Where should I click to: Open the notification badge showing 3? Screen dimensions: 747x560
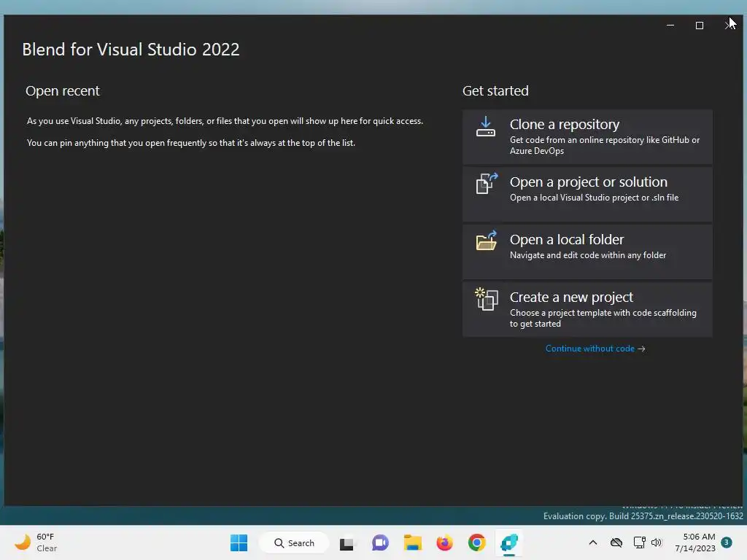[x=727, y=542]
